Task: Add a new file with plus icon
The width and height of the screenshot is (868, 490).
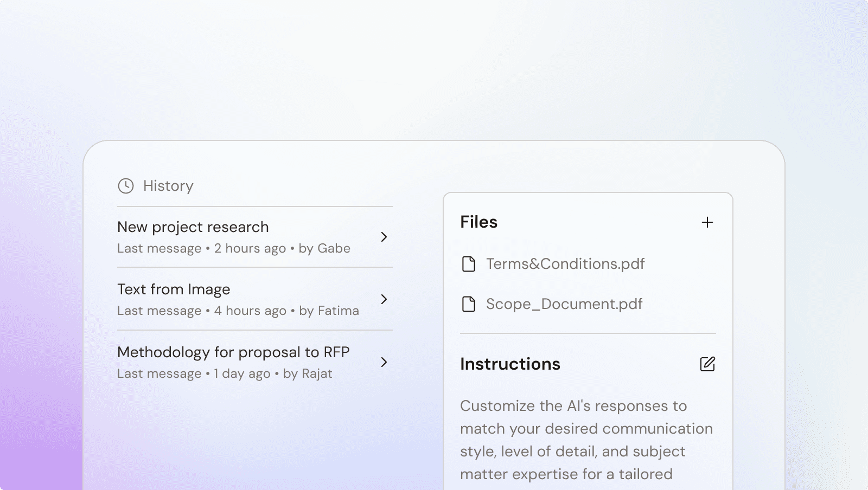Action: pos(707,222)
